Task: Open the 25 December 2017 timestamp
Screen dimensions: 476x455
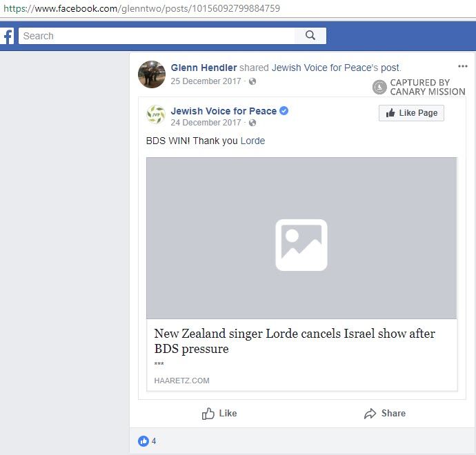Action: tap(206, 81)
